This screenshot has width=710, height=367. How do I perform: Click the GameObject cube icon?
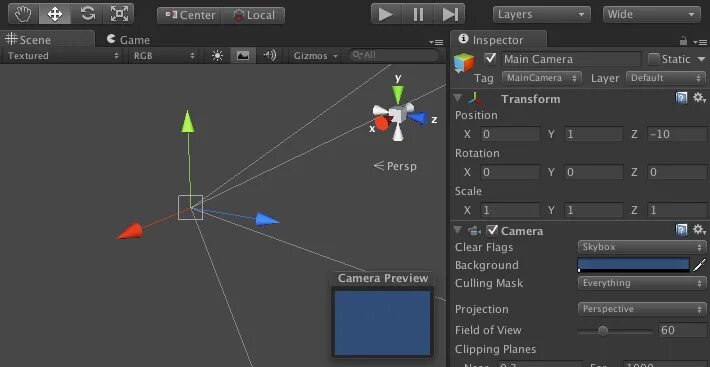pos(464,63)
